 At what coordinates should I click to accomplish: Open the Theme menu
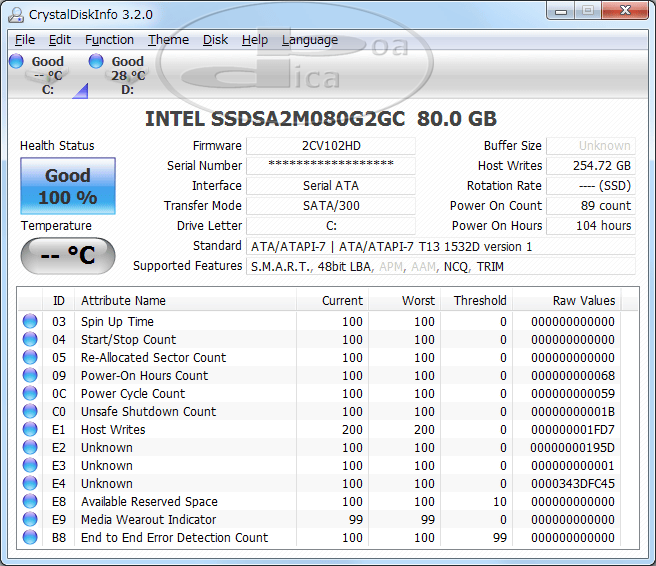pos(168,40)
